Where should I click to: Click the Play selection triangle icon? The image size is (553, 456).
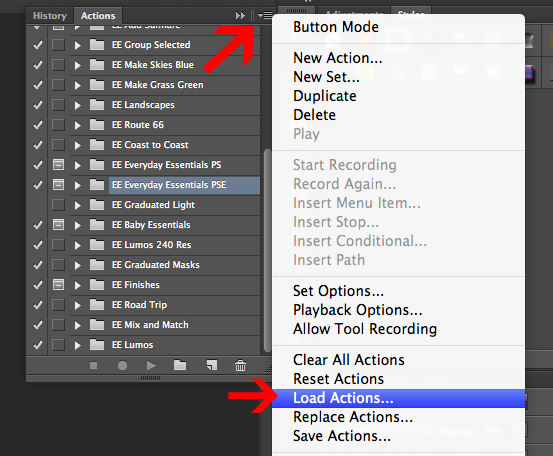(151, 366)
